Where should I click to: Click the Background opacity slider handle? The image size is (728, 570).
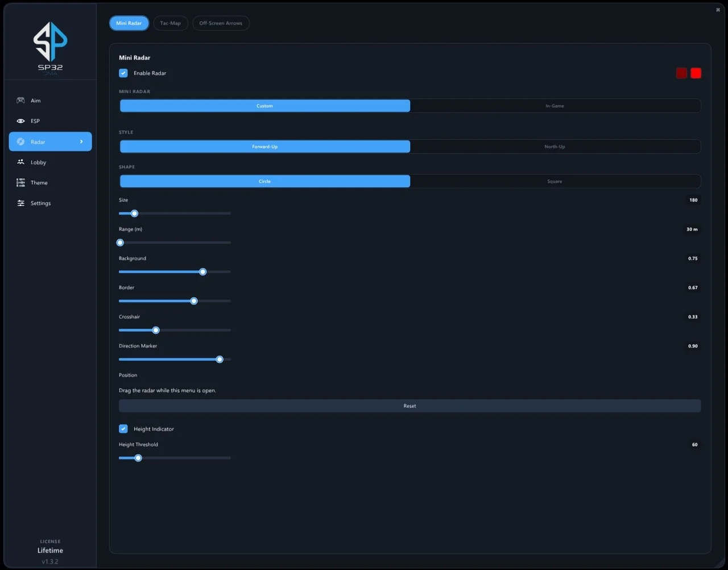click(202, 272)
